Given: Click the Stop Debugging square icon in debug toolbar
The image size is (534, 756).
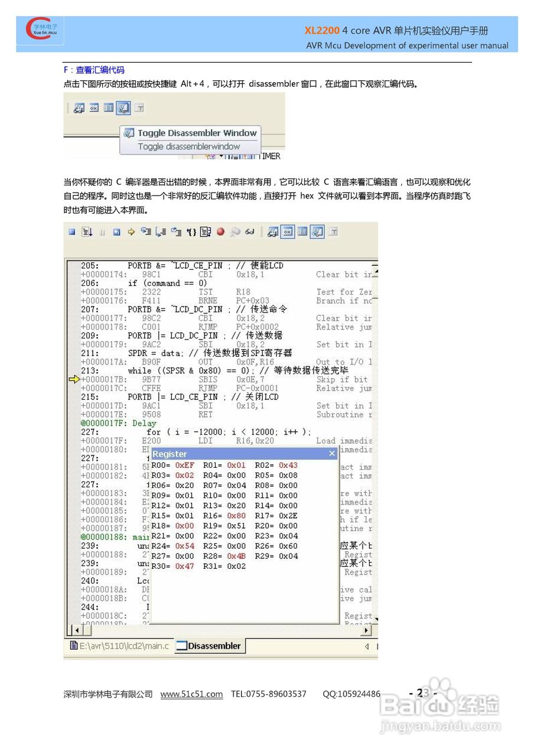Looking at the screenshot, I should tap(71, 232).
